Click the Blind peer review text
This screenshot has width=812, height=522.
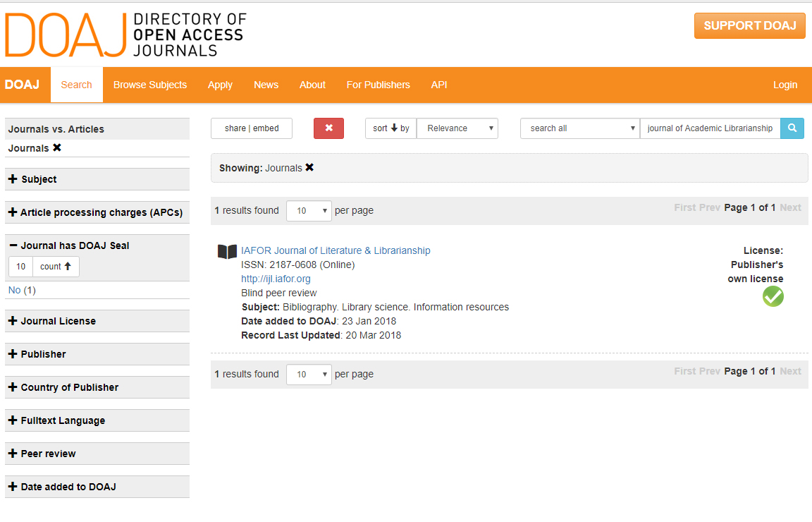click(278, 293)
